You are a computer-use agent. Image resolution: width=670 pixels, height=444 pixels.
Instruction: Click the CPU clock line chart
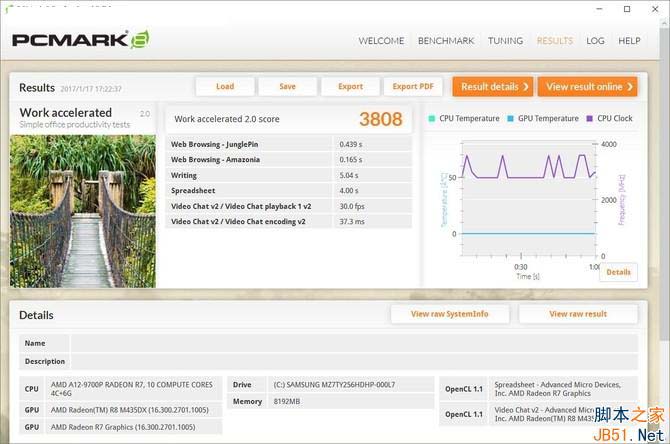[529, 198]
